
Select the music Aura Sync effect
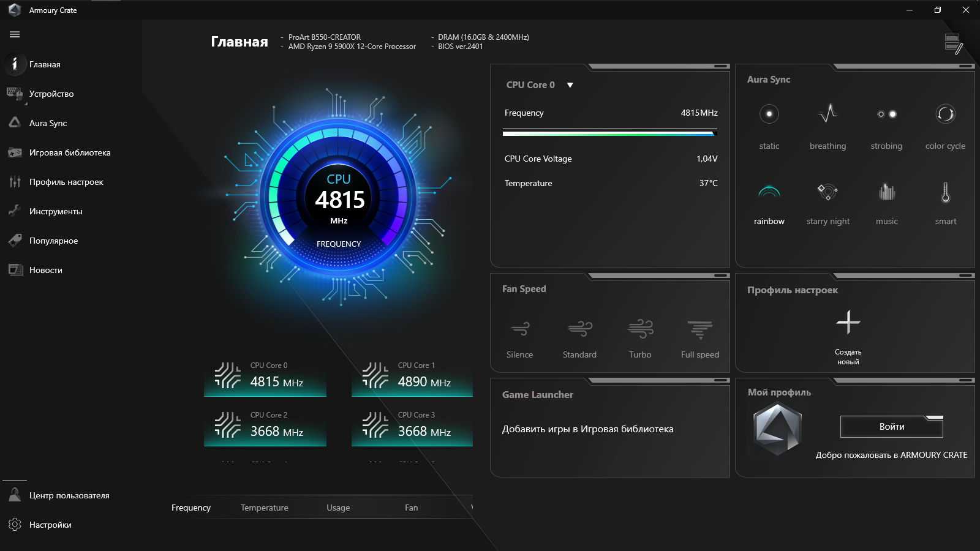886,202
